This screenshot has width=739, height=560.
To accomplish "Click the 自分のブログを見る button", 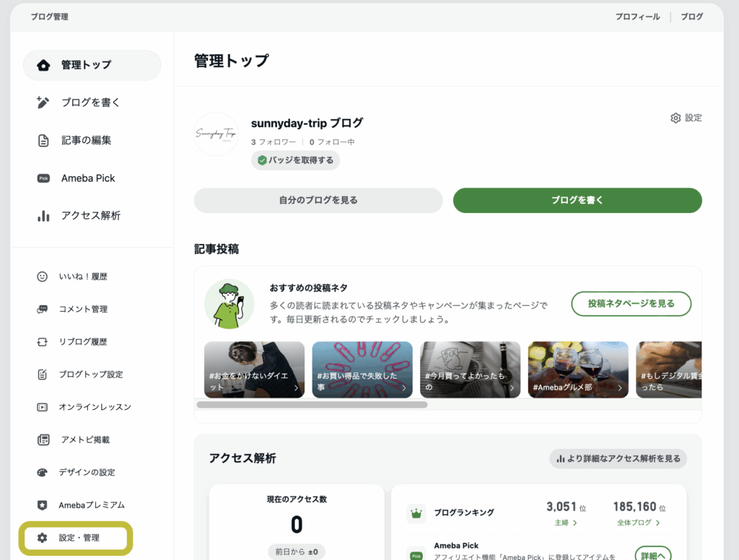I will click(318, 201).
